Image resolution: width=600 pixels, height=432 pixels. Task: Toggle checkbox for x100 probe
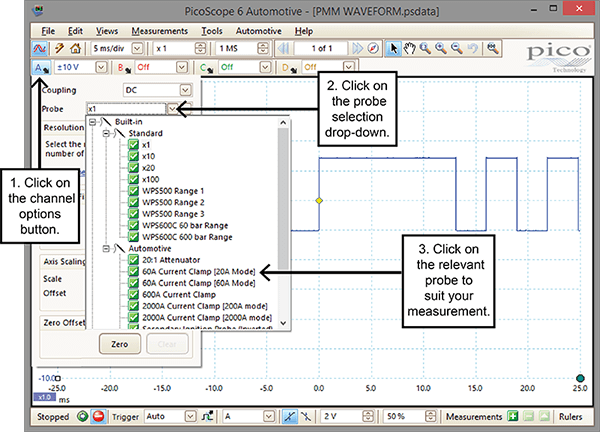click(x=133, y=179)
